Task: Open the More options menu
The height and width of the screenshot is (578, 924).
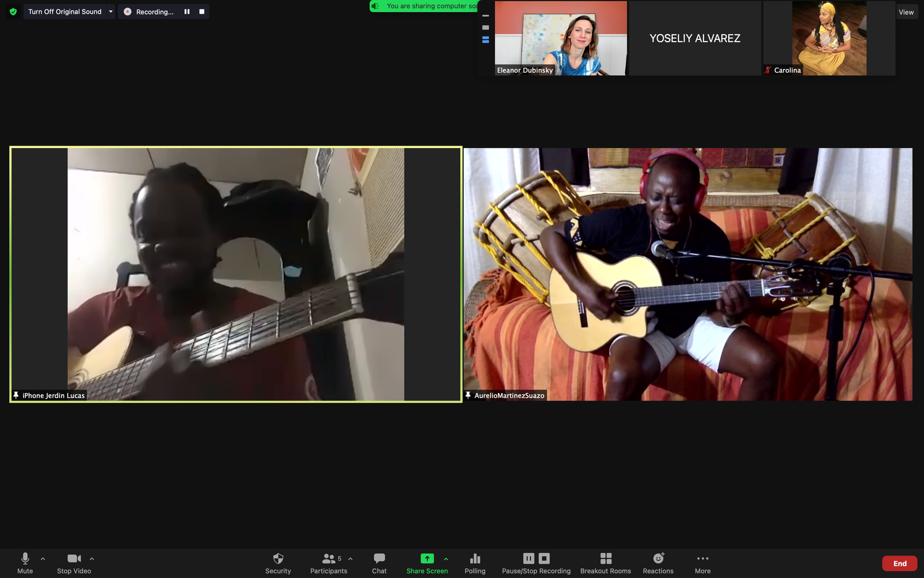Action: point(702,563)
